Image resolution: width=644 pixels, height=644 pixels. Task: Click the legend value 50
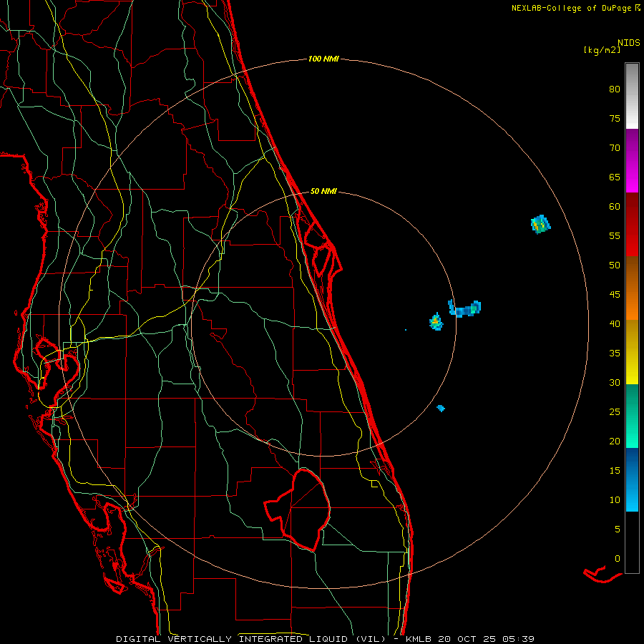(615, 265)
